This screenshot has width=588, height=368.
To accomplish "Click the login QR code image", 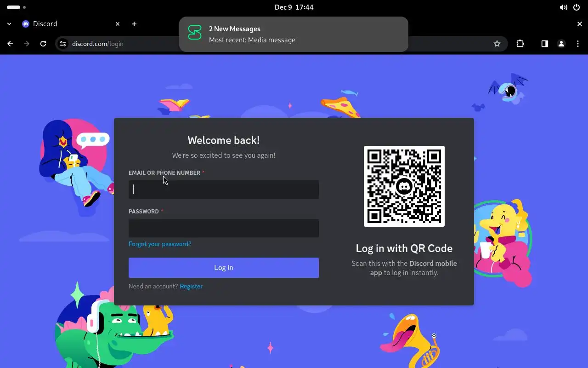I will (x=404, y=186).
